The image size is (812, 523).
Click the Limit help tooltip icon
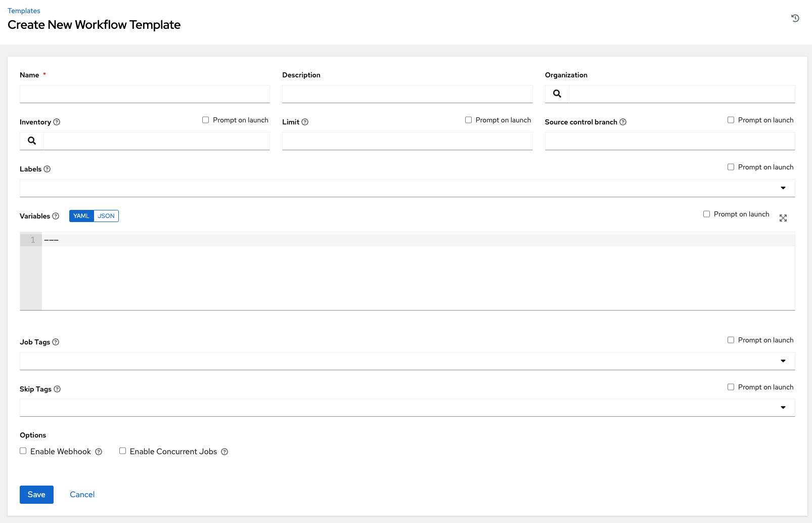[305, 122]
